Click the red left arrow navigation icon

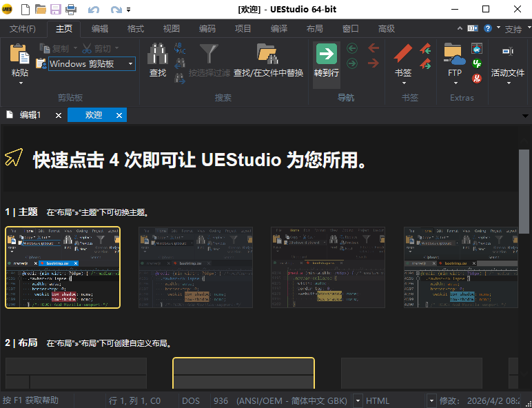(374, 48)
